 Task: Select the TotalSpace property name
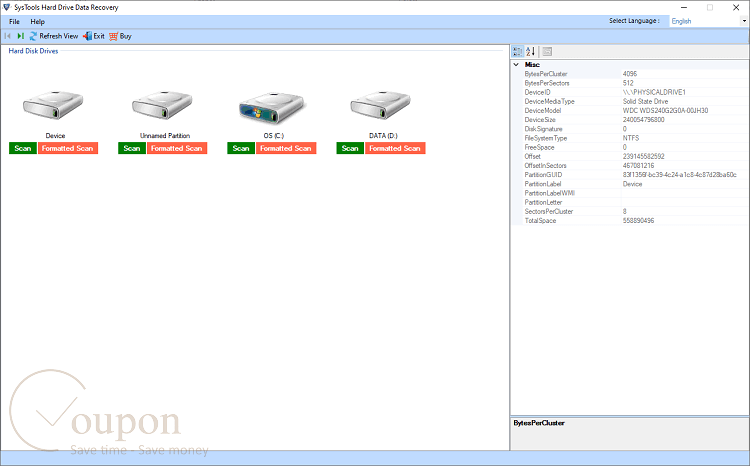coord(540,221)
